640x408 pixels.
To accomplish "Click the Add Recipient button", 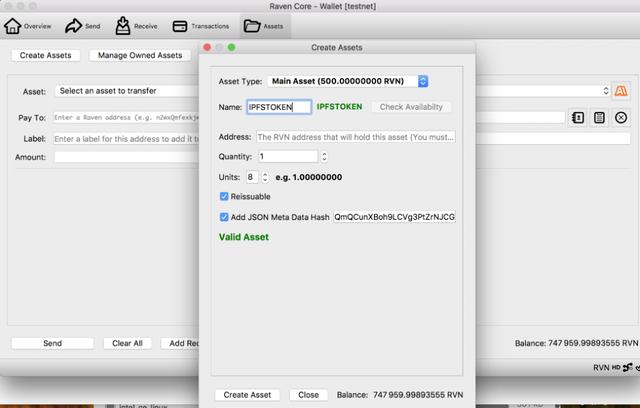I will [x=180, y=344].
